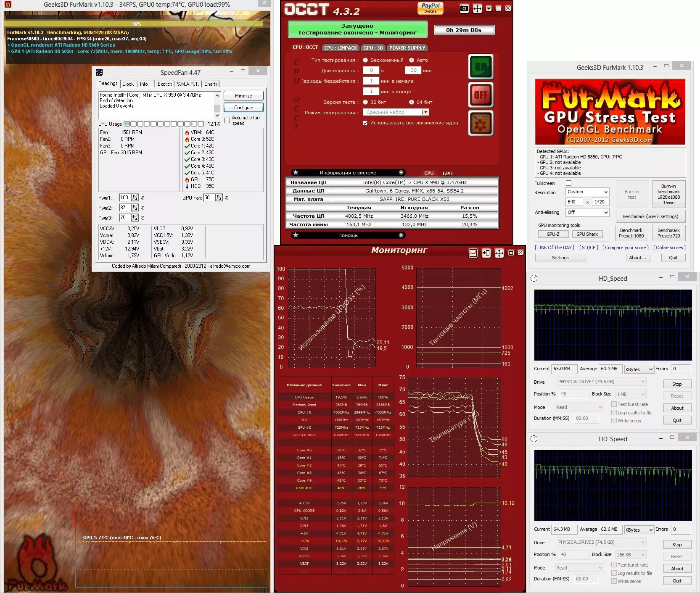The image size is (700, 593).
Task: Switch to the GPU:3D tab
Action: coord(373,48)
